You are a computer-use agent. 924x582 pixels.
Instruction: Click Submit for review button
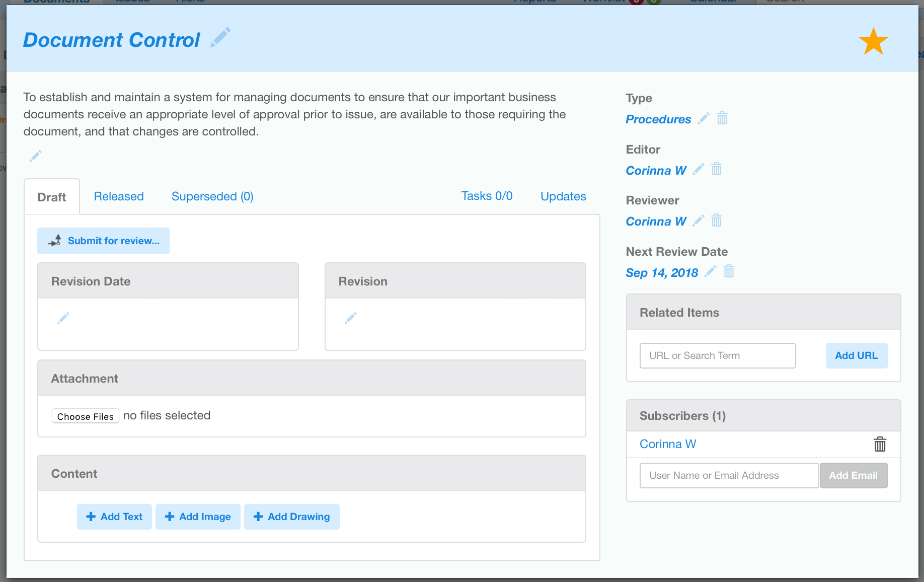point(103,241)
